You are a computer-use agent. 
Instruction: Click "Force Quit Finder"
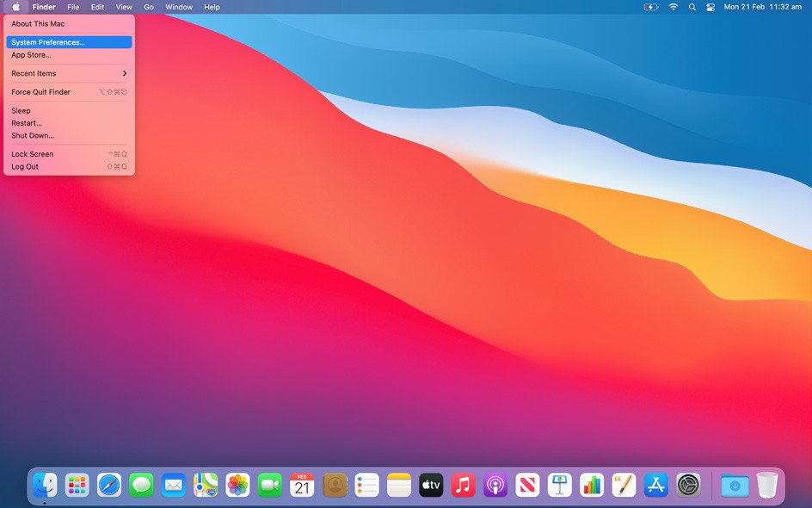[x=41, y=91]
